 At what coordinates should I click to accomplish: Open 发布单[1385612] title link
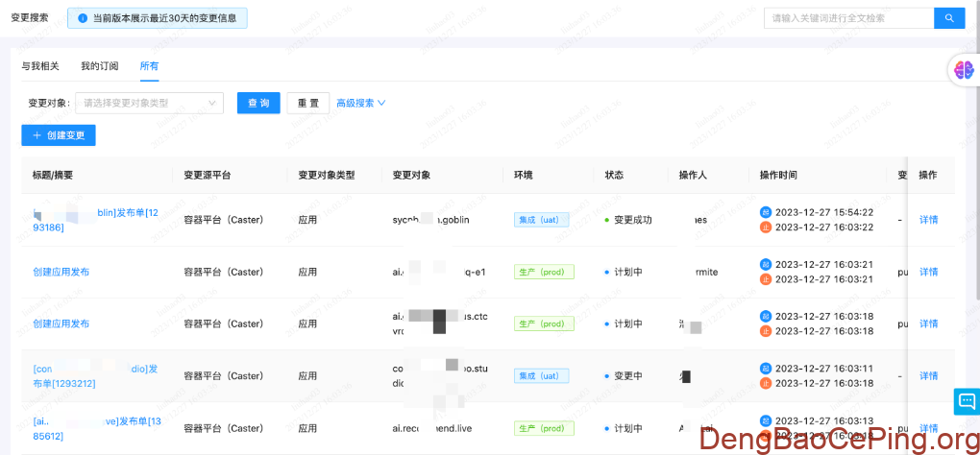tap(97, 429)
